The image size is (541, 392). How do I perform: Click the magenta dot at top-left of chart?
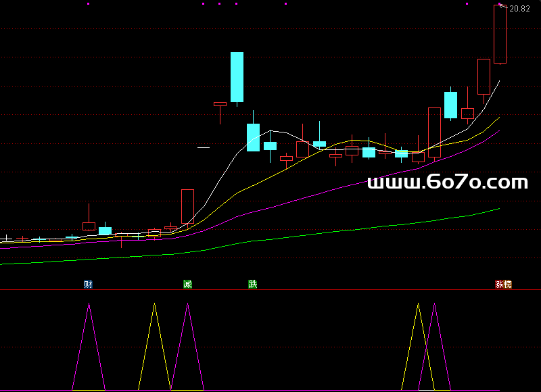tap(88, 4)
